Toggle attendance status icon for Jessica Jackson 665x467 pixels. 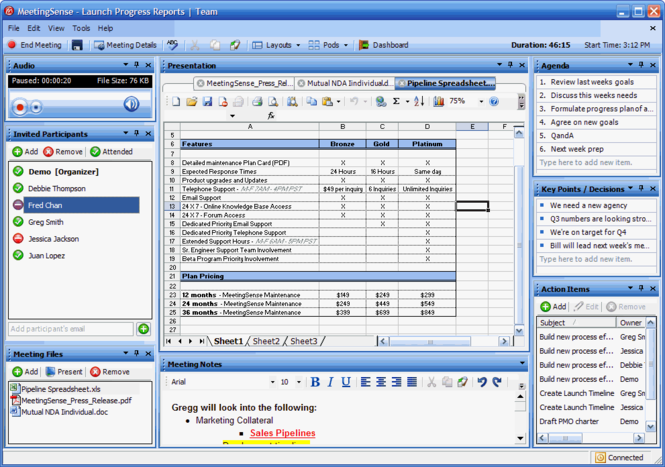[18, 238]
